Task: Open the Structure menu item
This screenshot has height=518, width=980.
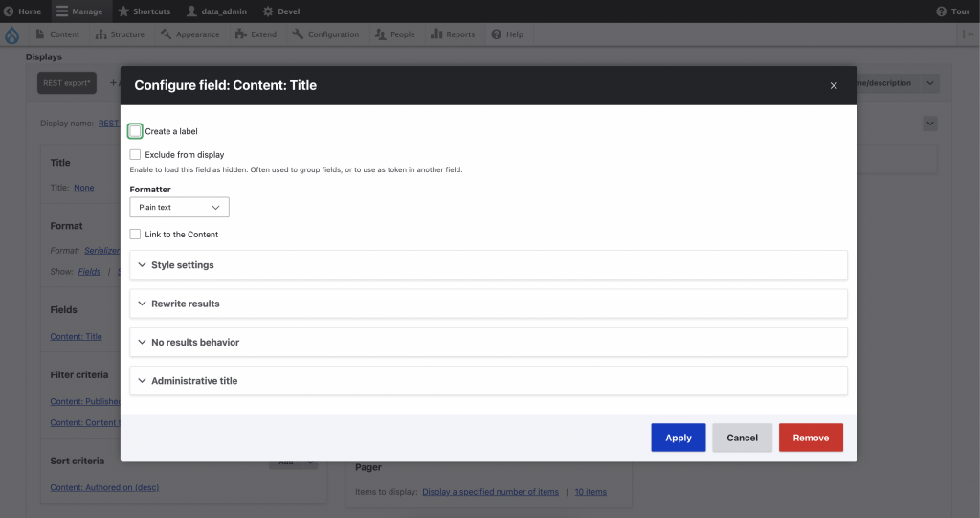Action: (120, 34)
